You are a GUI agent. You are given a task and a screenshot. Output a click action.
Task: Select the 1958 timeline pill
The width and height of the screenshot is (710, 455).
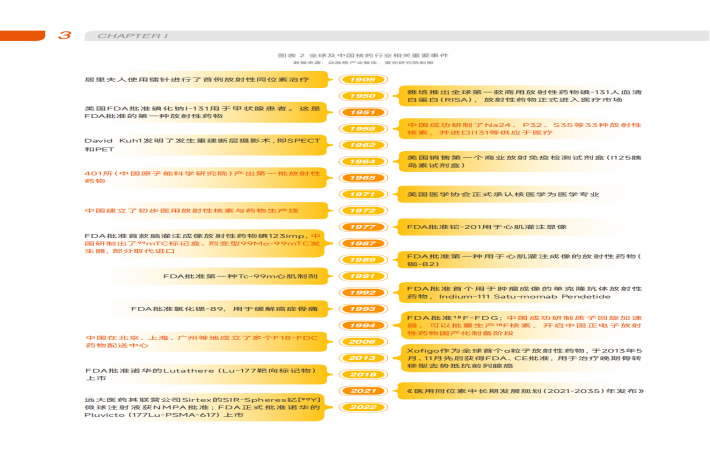click(x=363, y=129)
